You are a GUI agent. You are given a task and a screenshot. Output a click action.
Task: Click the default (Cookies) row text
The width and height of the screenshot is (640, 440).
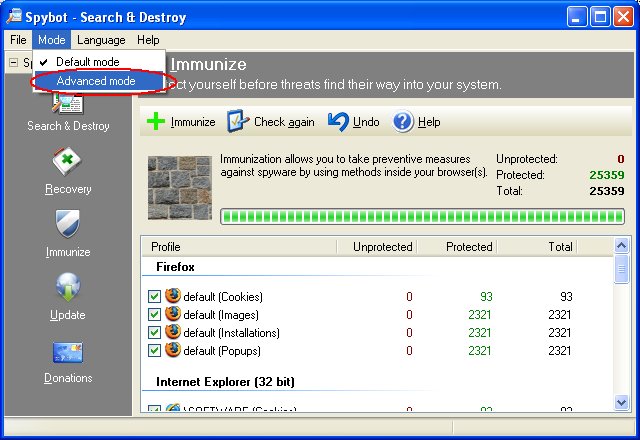pyautogui.click(x=223, y=297)
